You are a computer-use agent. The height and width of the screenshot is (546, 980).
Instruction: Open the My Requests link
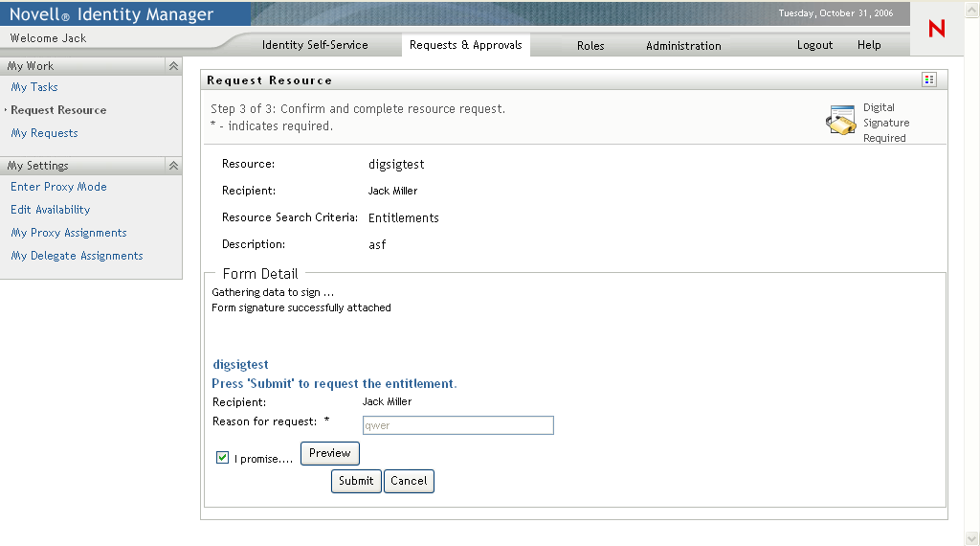coord(44,133)
